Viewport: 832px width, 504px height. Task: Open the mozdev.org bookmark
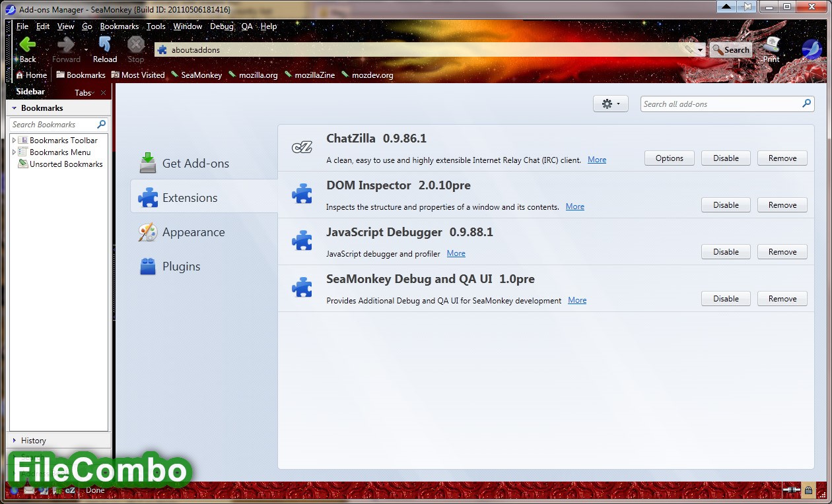(x=367, y=75)
